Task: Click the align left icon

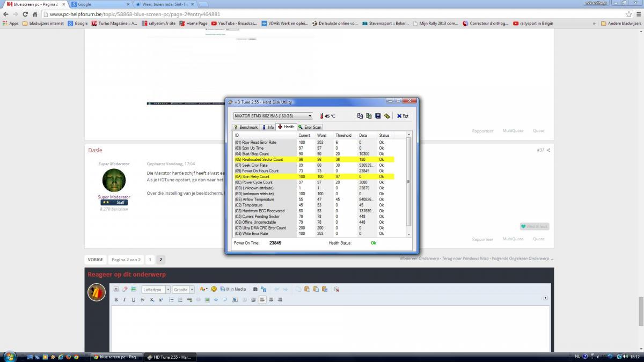Action: (262, 300)
